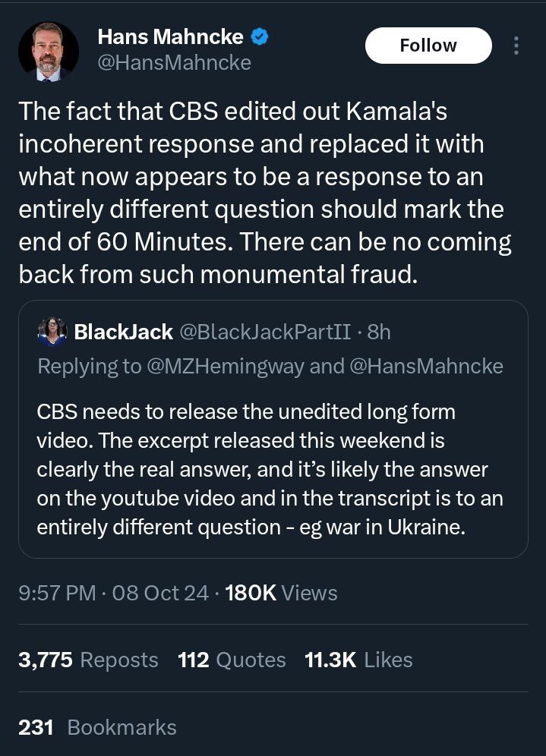The width and height of the screenshot is (546, 756).
Task: Click @HansMahncke mention in the reply line
Action: click(426, 366)
